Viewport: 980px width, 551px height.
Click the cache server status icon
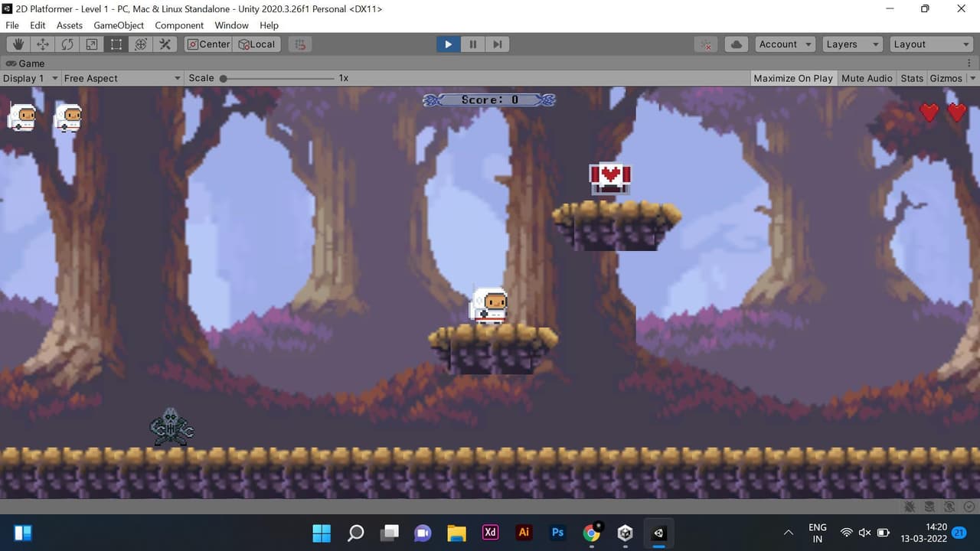[929, 507]
